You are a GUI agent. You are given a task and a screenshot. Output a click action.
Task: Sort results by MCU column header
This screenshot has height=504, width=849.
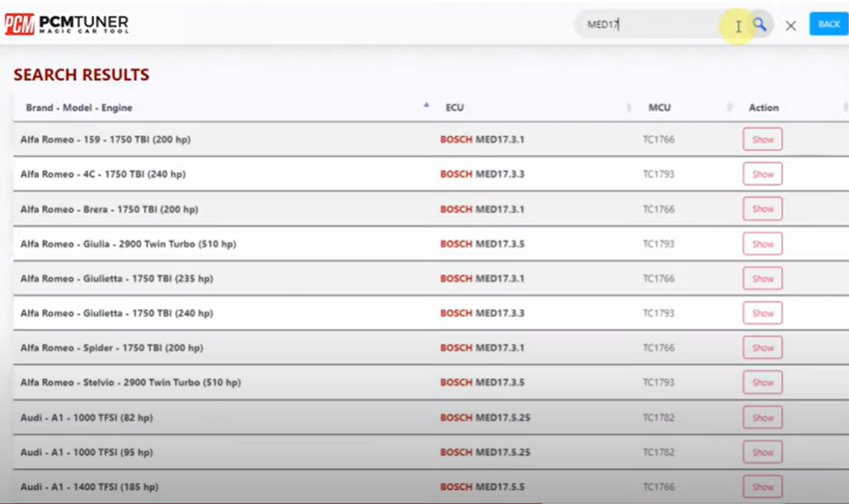(x=659, y=107)
